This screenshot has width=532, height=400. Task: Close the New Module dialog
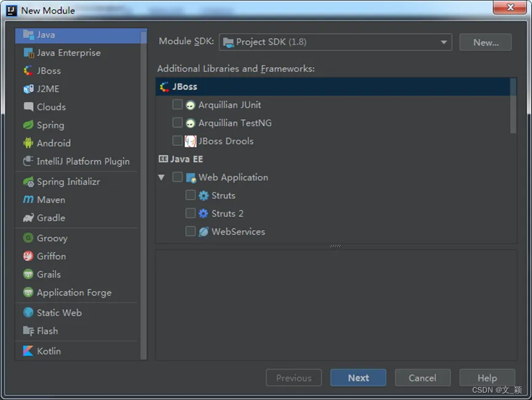click(510, 7)
